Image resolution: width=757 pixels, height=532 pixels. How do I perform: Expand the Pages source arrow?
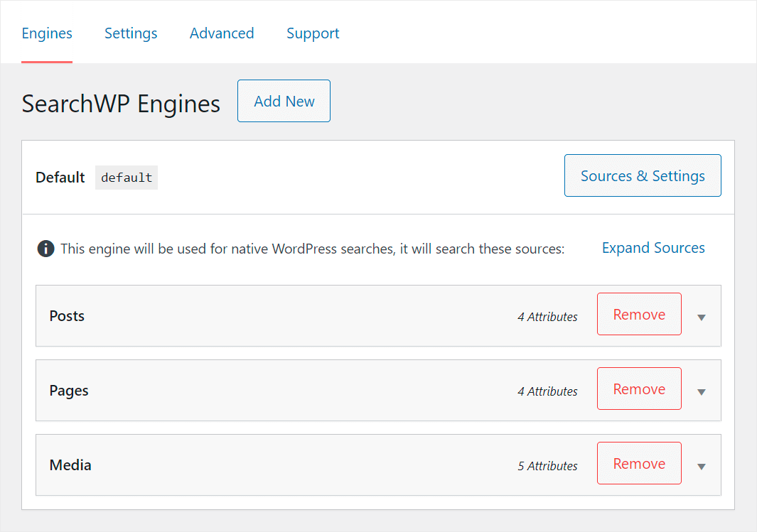[702, 392]
